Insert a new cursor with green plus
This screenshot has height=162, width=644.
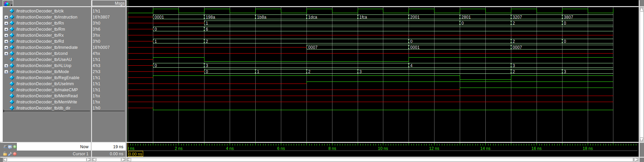tap(14, 147)
